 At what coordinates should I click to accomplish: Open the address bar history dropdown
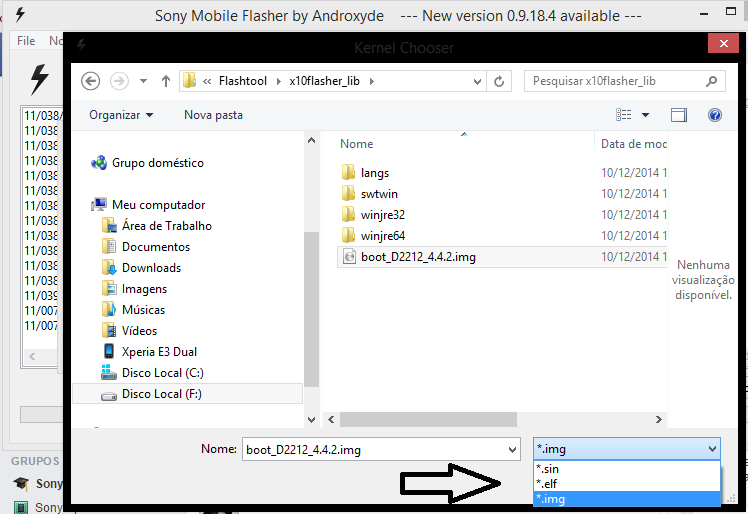(x=477, y=82)
